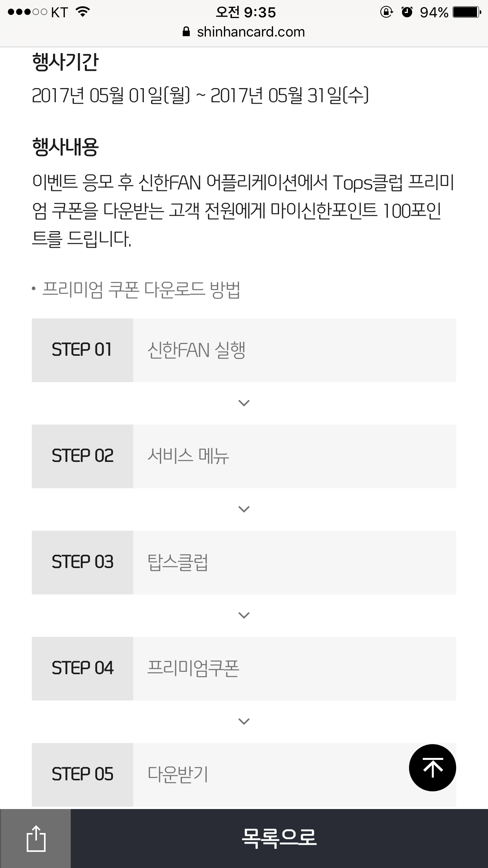Open the share sheet icon

(x=36, y=838)
